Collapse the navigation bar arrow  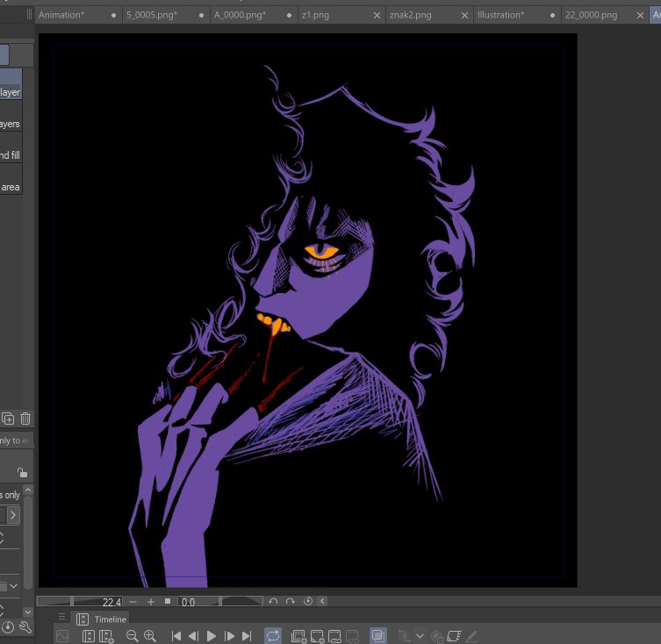(x=322, y=601)
